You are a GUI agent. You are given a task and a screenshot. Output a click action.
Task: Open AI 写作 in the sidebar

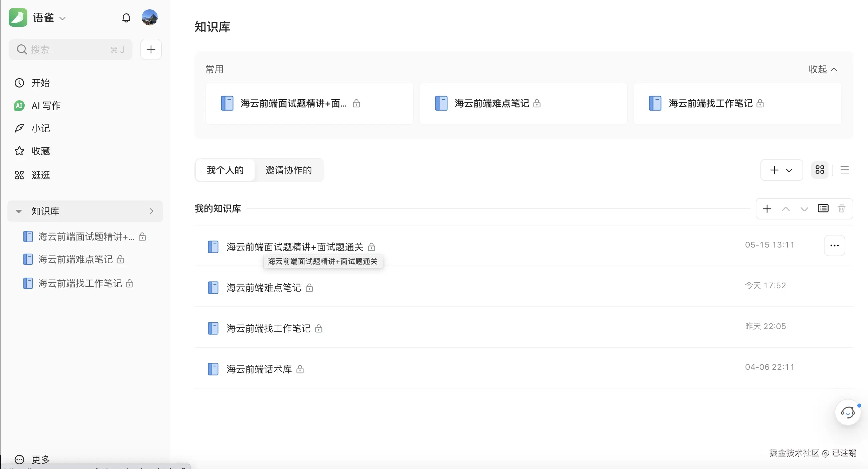pos(46,106)
